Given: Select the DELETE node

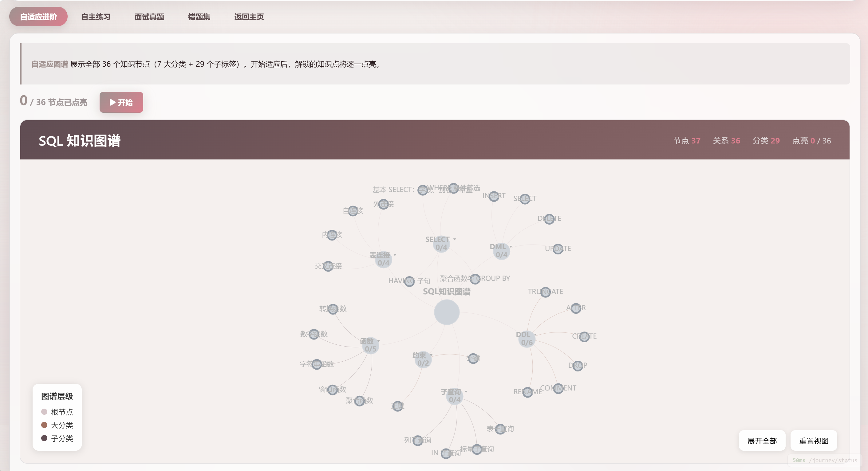Looking at the screenshot, I should [x=549, y=219].
